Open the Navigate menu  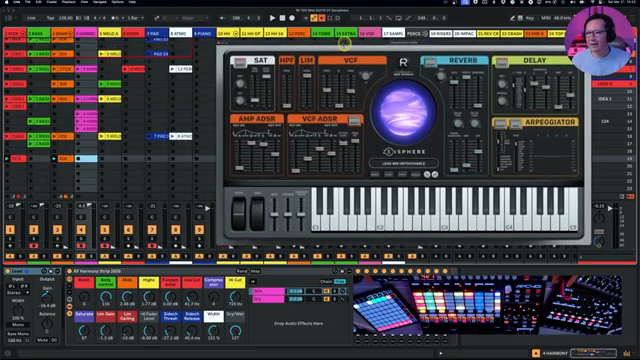pos(100,2)
